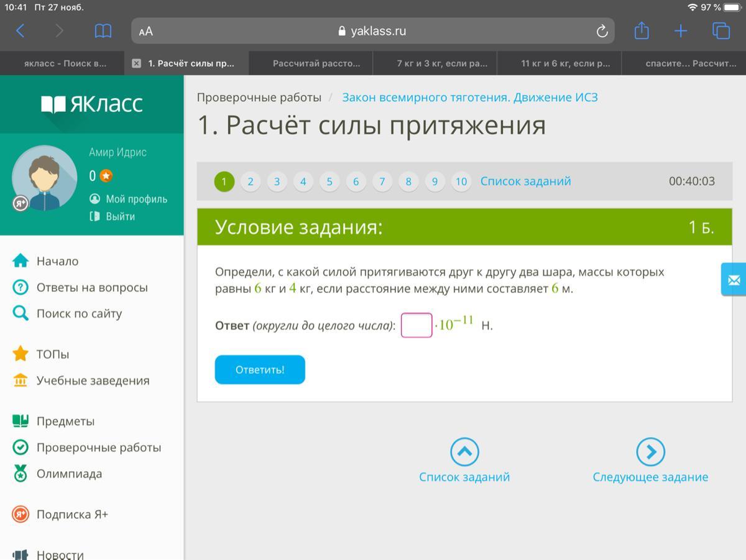Image resolution: width=746 pixels, height=560 pixels.
Task: Tap the AA reader settings icon
Action: [146, 31]
